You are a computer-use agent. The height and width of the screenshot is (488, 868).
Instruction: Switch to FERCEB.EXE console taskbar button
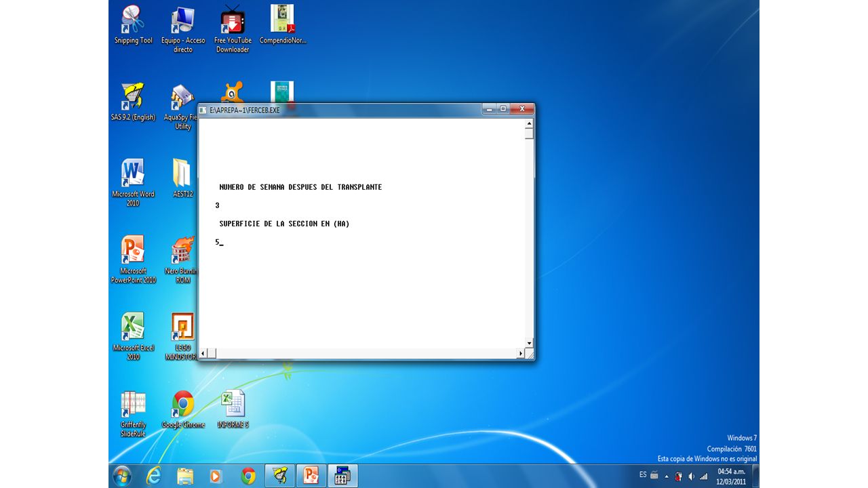pos(342,476)
